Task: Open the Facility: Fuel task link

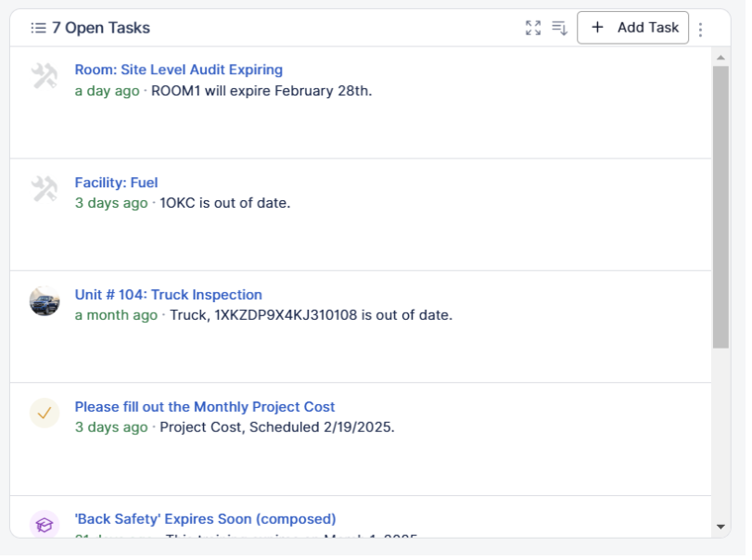Action: [x=116, y=183]
